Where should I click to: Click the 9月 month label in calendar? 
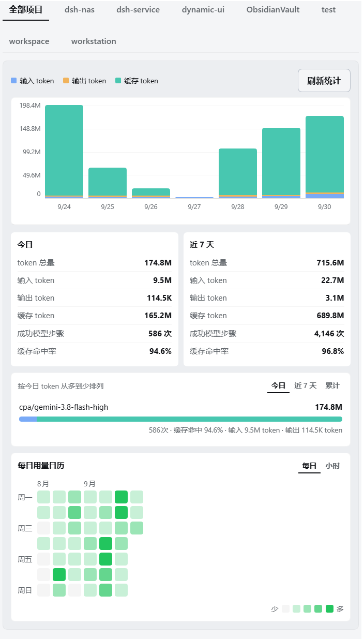pos(89,484)
